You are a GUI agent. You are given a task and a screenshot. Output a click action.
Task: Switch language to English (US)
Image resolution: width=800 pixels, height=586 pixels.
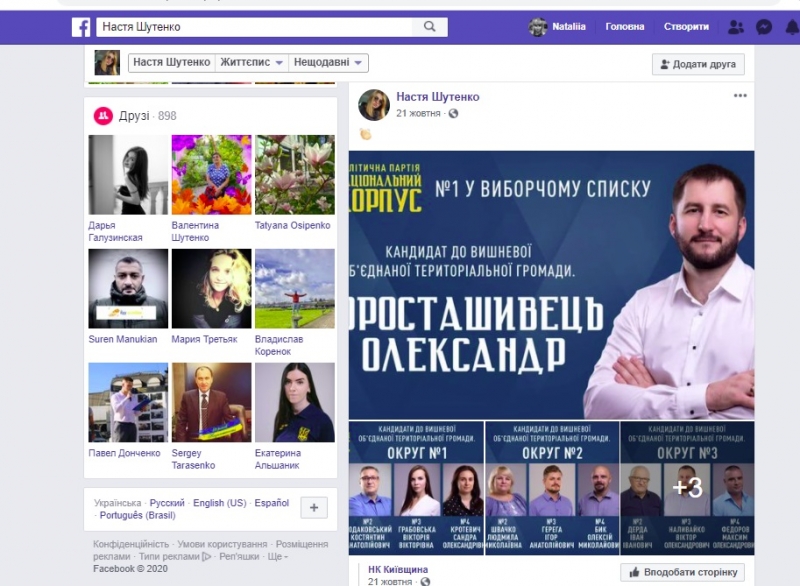pyautogui.click(x=220, y=503)
